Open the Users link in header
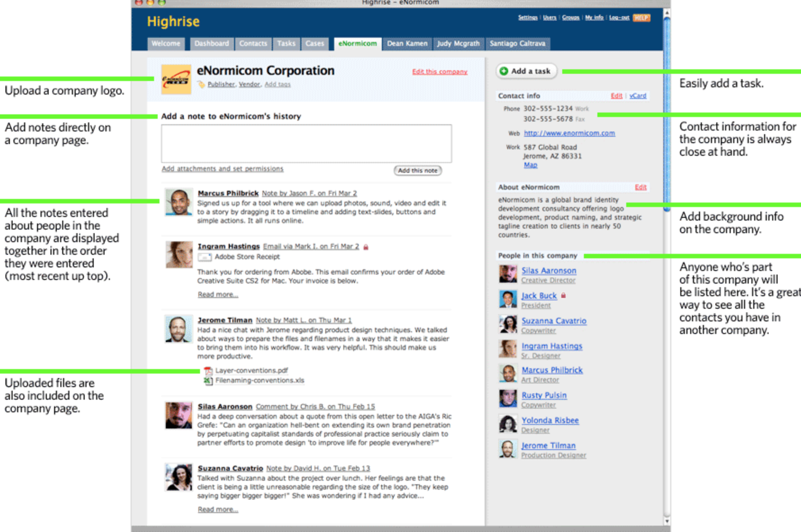This screenshot has width=801, height=532. pos(549,18)
